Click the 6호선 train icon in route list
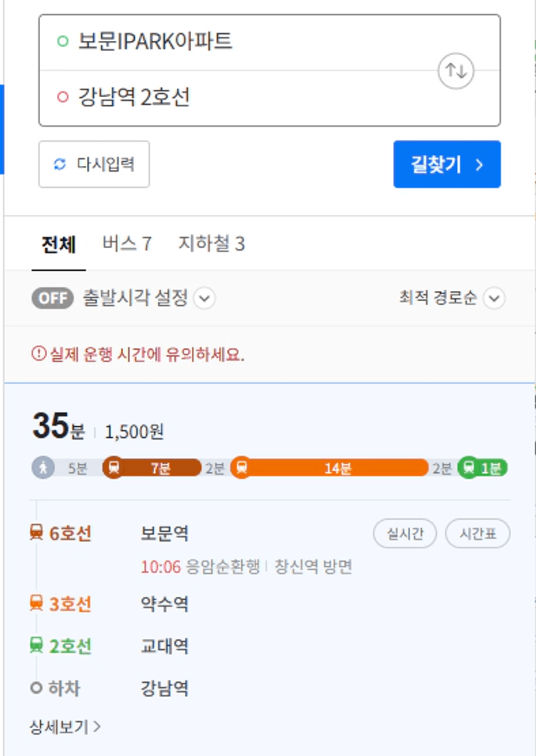This screenshot has width=536, height=756. [x=36, y=533]
